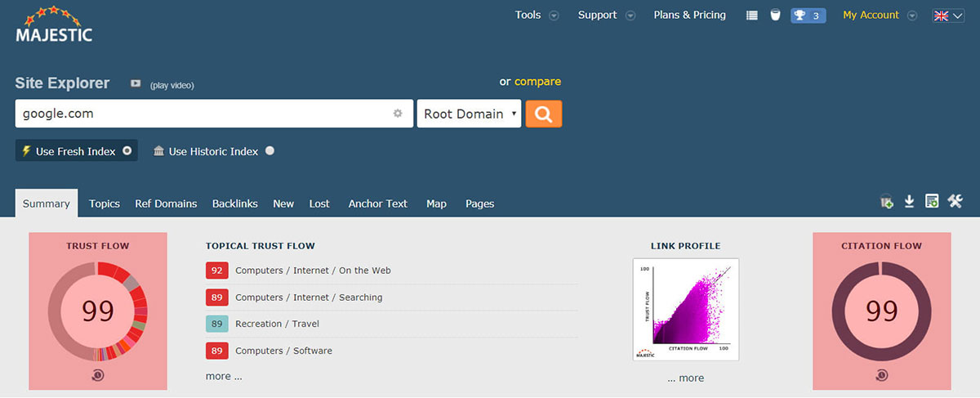
Task: Switch to the Summary tab
Action: point(47,203)
